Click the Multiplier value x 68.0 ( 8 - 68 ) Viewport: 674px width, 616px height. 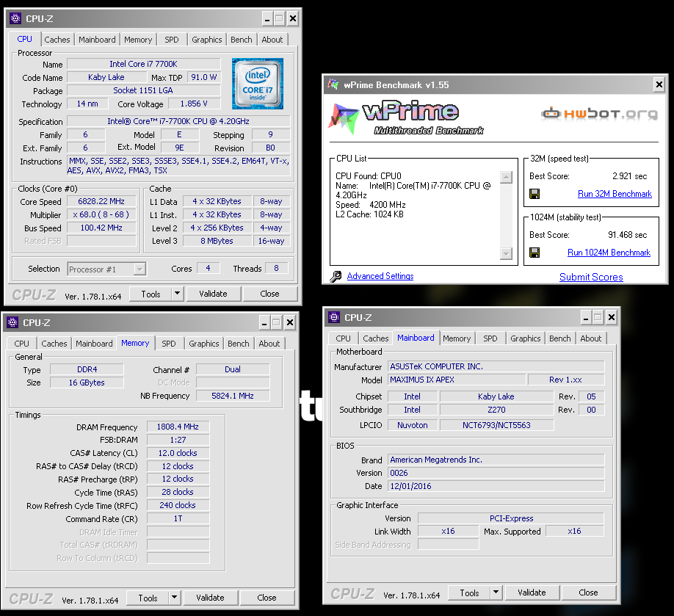101,214
